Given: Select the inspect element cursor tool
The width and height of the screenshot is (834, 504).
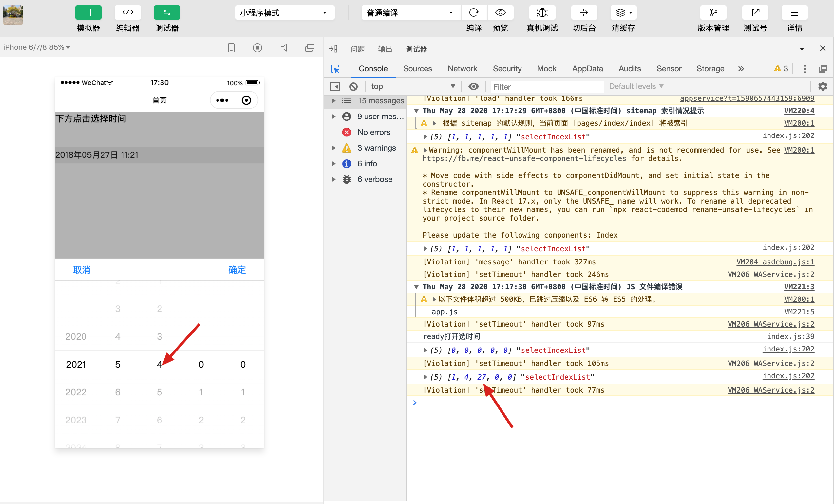Looking at the screenshot, I should [335, 68].
